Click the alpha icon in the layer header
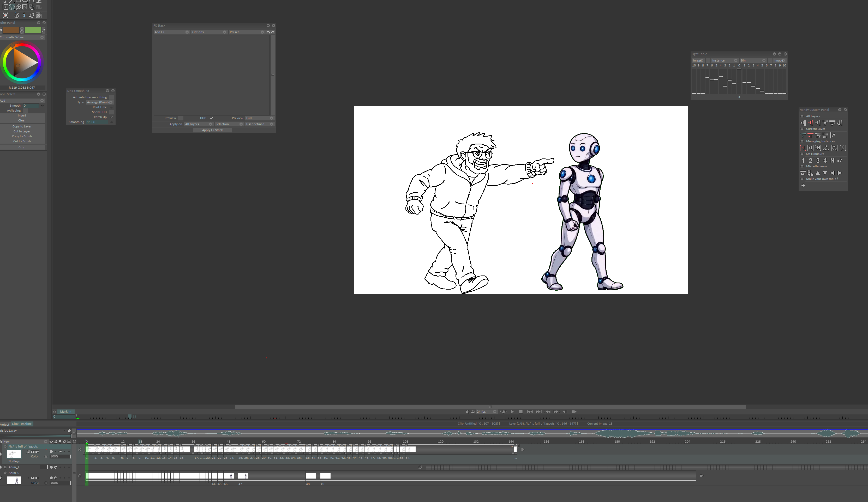The width and height of the screenshot is (868, 502). [x=64, y=442]
